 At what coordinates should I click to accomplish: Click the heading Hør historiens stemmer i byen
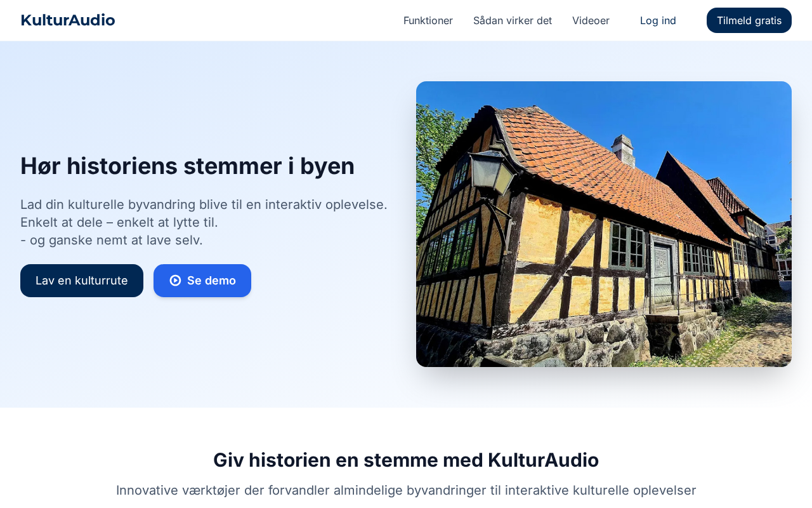(187, 166)
